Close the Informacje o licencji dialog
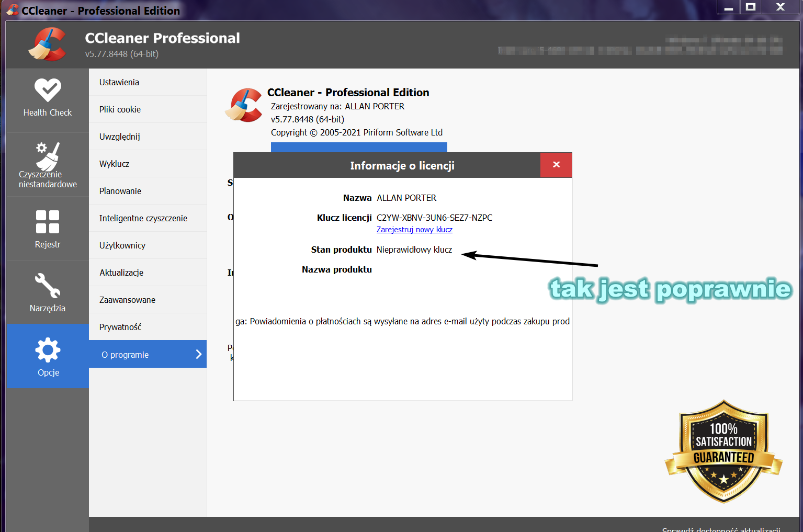 coord(556,165)
